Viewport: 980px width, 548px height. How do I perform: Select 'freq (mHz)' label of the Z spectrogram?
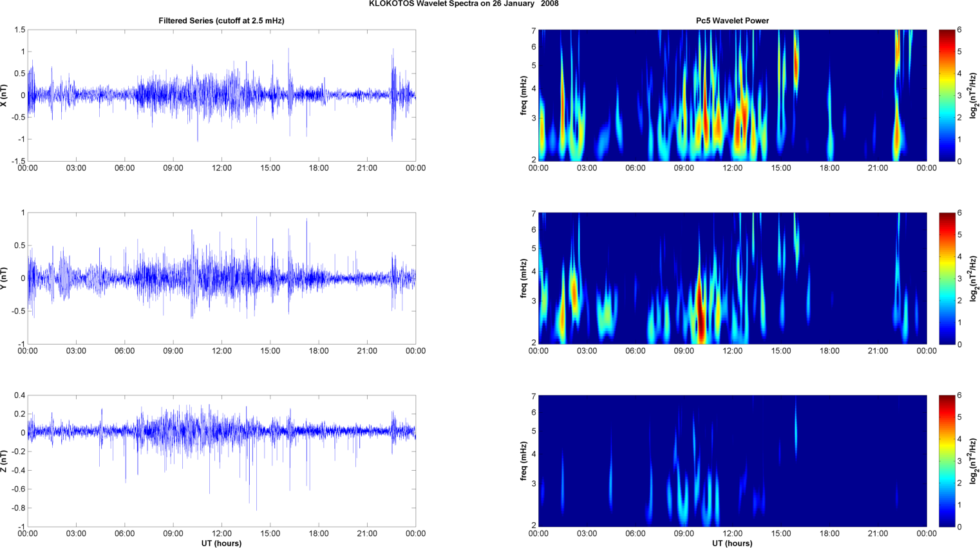(x=524, y=461)
